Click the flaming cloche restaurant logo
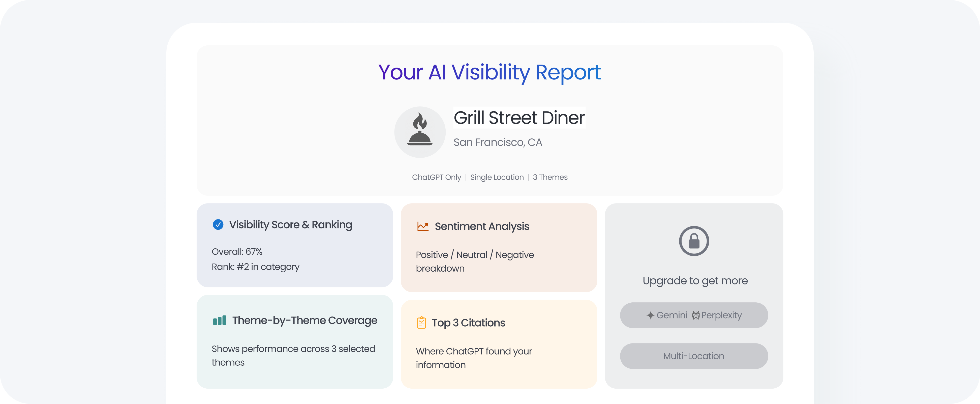Image resolution: width=980 pixels, height=404 pixels. click(420, 132)
